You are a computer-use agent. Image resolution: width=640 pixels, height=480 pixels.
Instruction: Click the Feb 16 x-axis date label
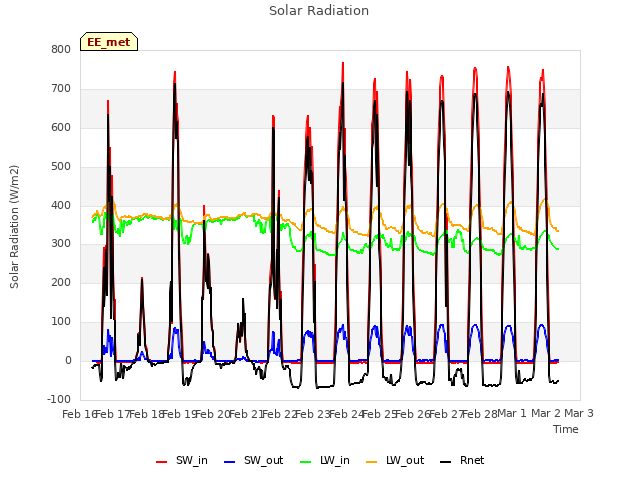click(79, 414)
